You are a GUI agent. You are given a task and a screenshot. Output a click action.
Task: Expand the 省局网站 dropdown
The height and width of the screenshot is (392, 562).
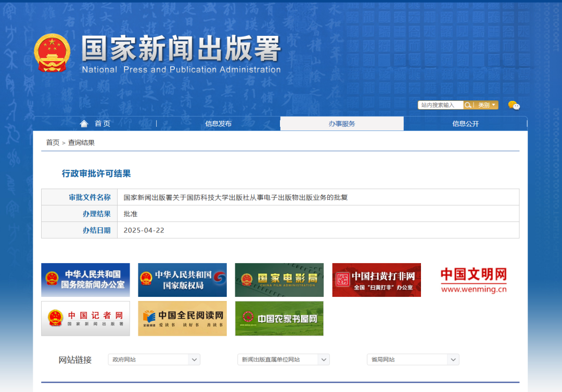(x=413, y=359)
